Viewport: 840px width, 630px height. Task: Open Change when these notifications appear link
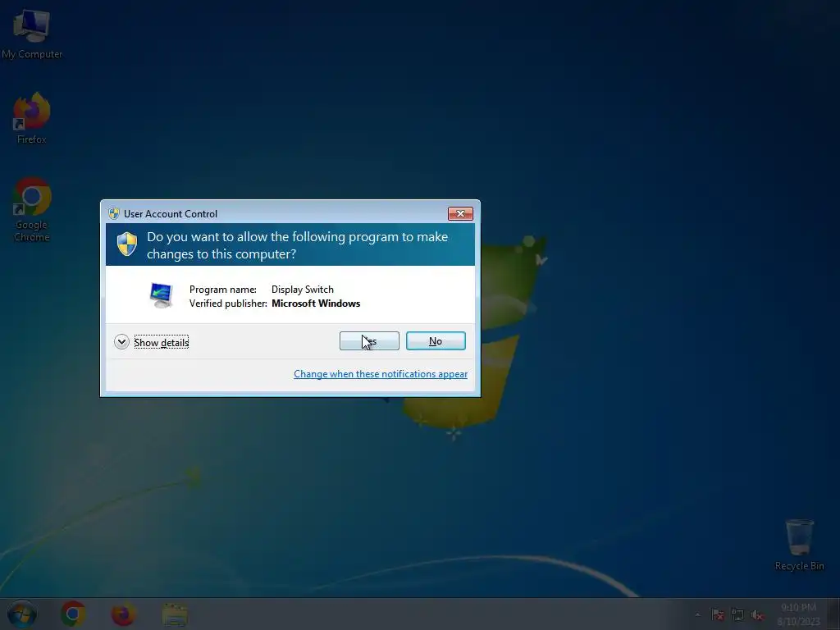click(x=381, y=374)
